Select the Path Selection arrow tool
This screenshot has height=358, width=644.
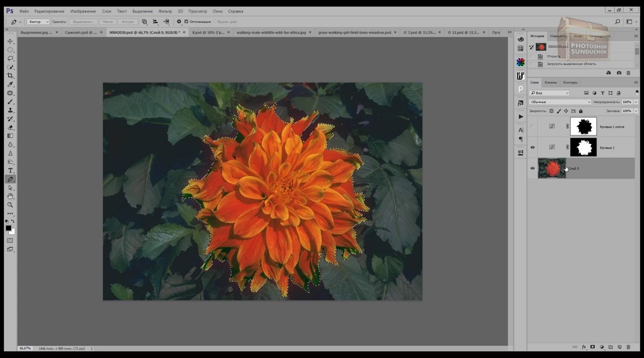[x=10, y=188]
